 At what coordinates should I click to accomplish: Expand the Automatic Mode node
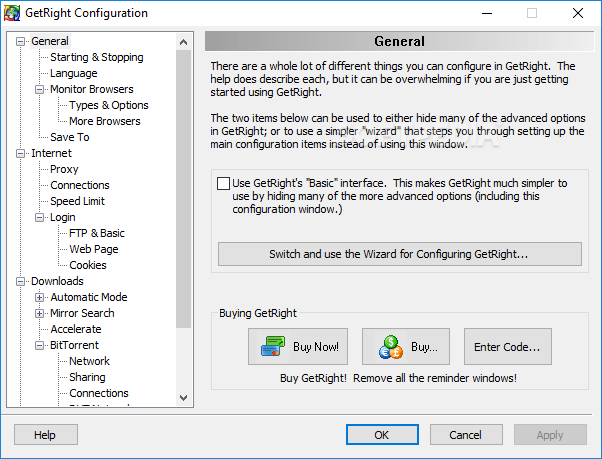click(x=39, y=297)
